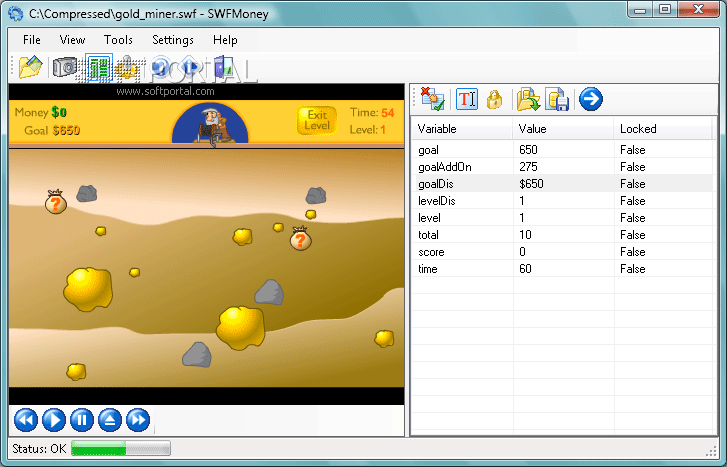Click the value 0 for score
727x467 pixels.
522,252
